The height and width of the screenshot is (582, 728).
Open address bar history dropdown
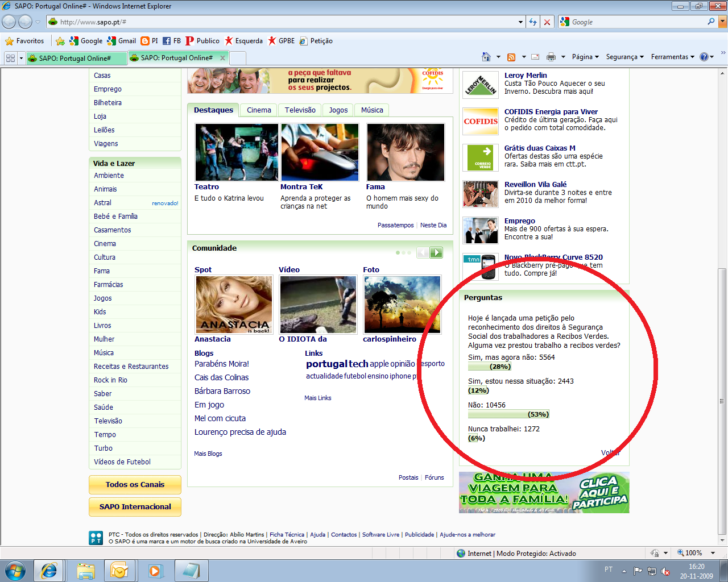(521, 22)
